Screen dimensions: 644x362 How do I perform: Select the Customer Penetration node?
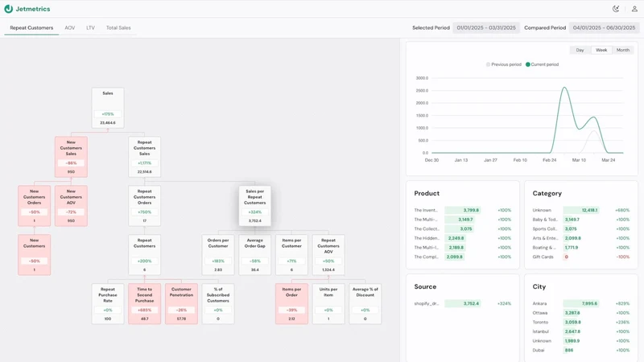pyautogui.click(x=181, y=304)
